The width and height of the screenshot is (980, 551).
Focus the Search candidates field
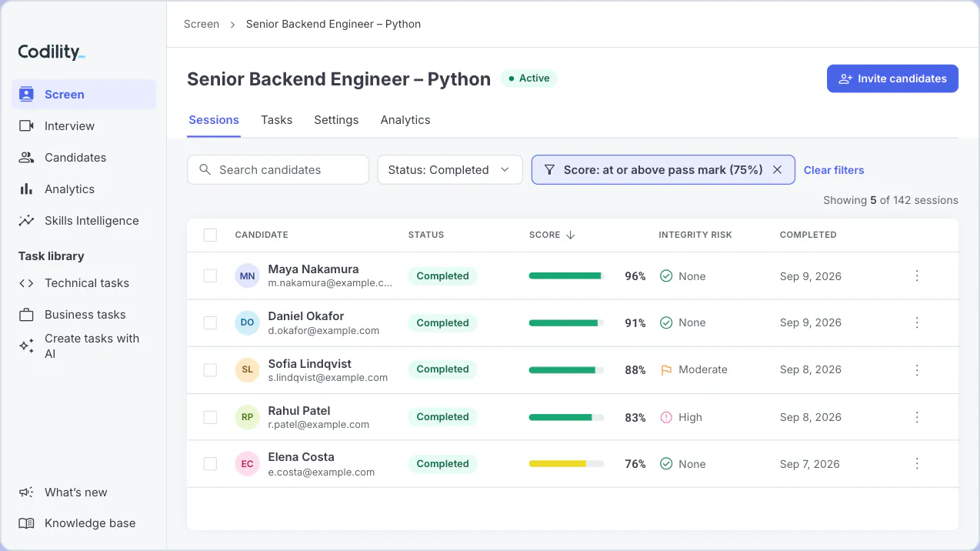click(x=278, y=169)
